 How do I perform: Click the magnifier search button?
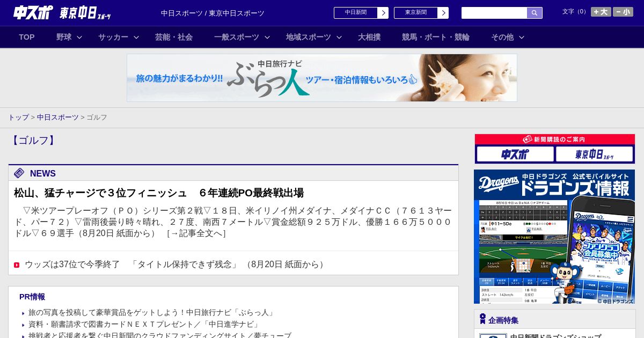(x=535, y=13)
